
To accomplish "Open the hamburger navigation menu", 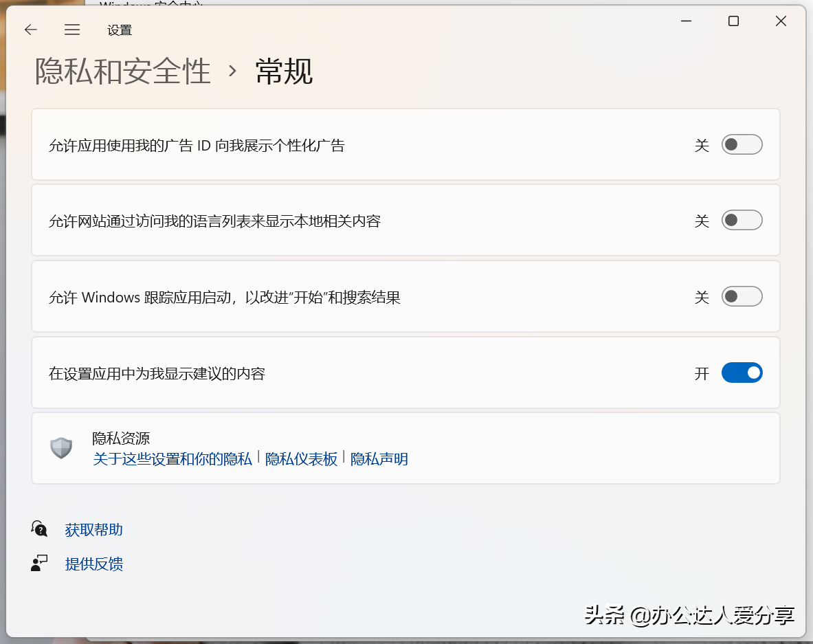I will (x=72, y=30).
